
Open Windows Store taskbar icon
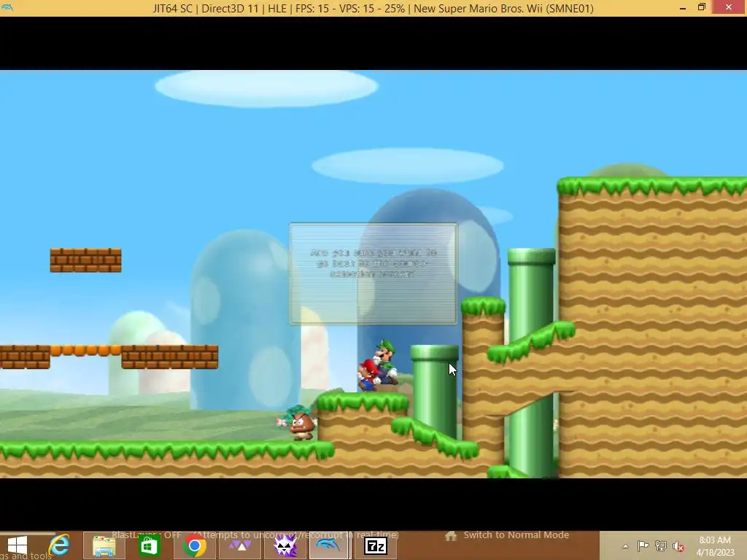tap(149, 546)
